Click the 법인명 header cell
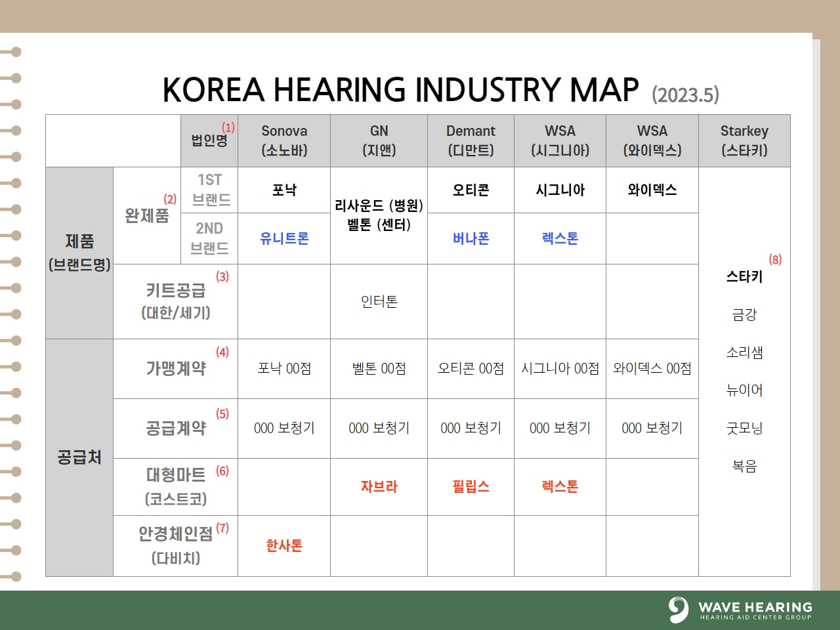The width and height of the screenshot is (840, 630). pyautogui.click(x=209, y=140)
